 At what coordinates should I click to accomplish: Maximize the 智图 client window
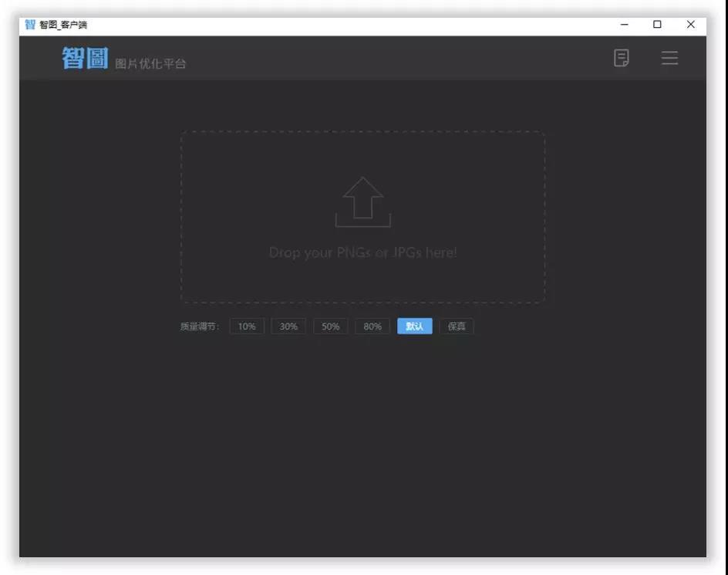657,25
